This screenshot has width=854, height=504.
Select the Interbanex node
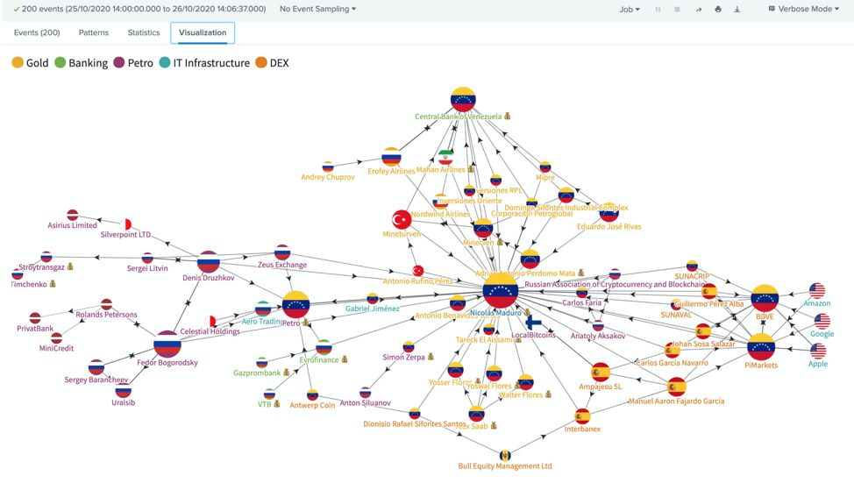click(582, 417)
